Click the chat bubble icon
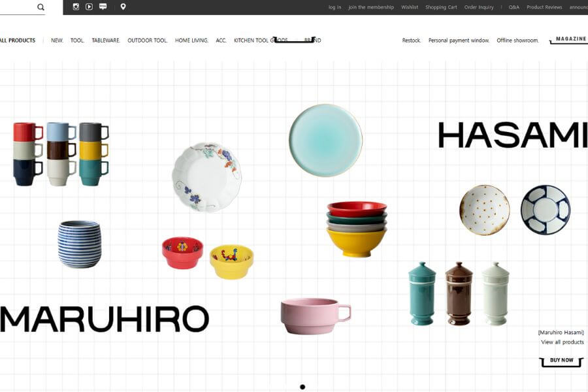 [103, 7]
